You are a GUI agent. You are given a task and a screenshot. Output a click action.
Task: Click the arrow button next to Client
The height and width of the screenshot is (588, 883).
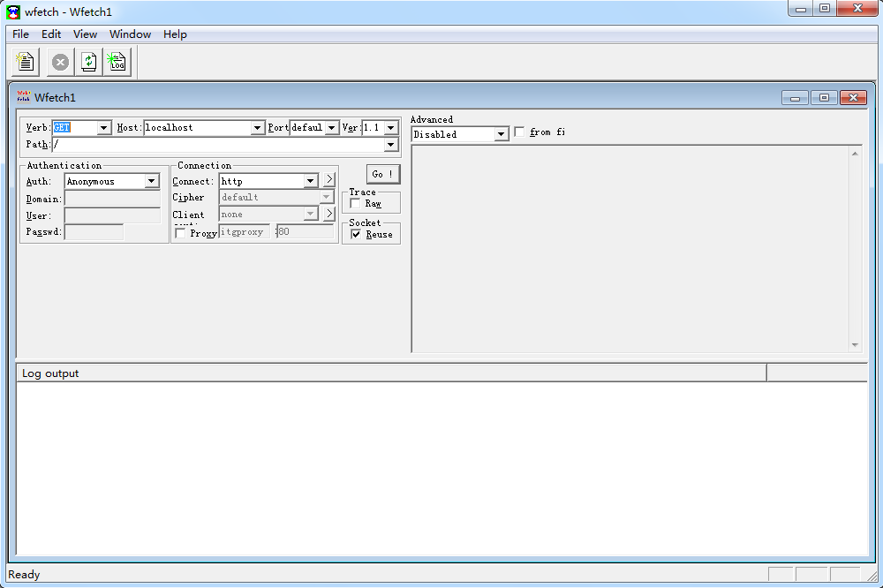[329, 214]
